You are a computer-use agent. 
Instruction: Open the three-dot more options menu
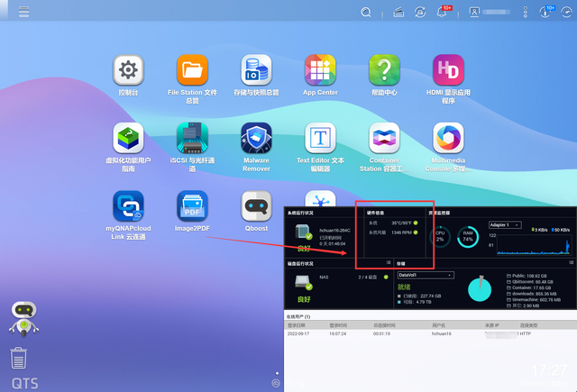(525, 12)
